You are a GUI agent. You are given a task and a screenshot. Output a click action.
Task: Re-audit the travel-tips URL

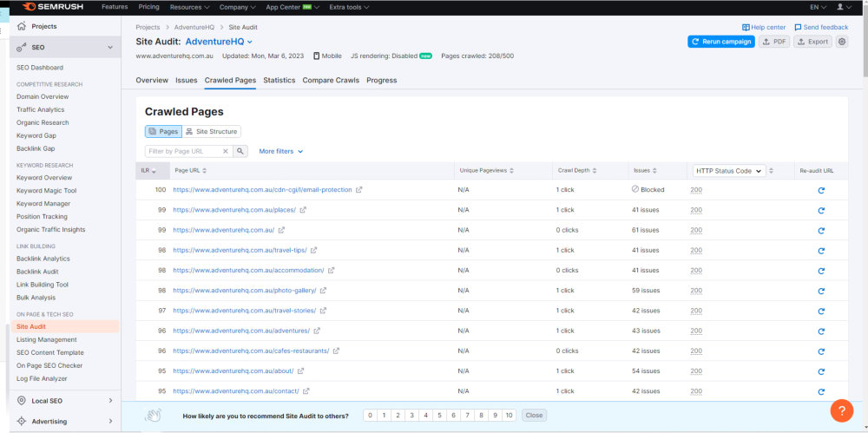pyautogui.click(x=821, y=250)
